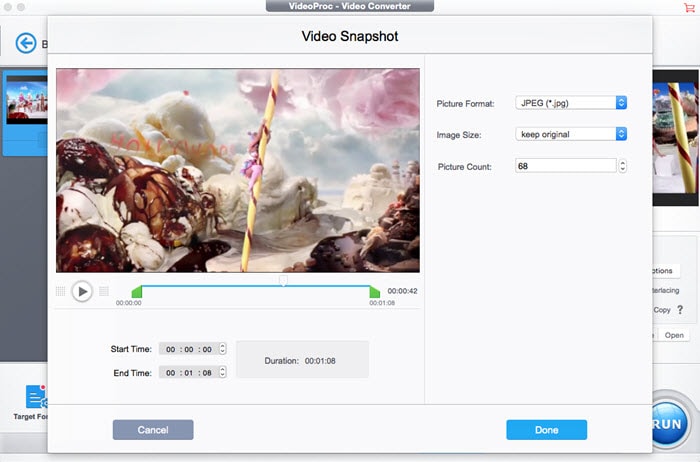Click the RUN button in main window

pyautogui.click(x=668, y=424)
